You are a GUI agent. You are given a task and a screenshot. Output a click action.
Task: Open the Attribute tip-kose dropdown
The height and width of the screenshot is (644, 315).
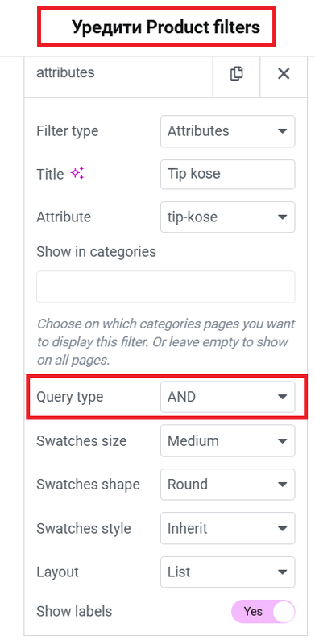click(x=227, y=217)
